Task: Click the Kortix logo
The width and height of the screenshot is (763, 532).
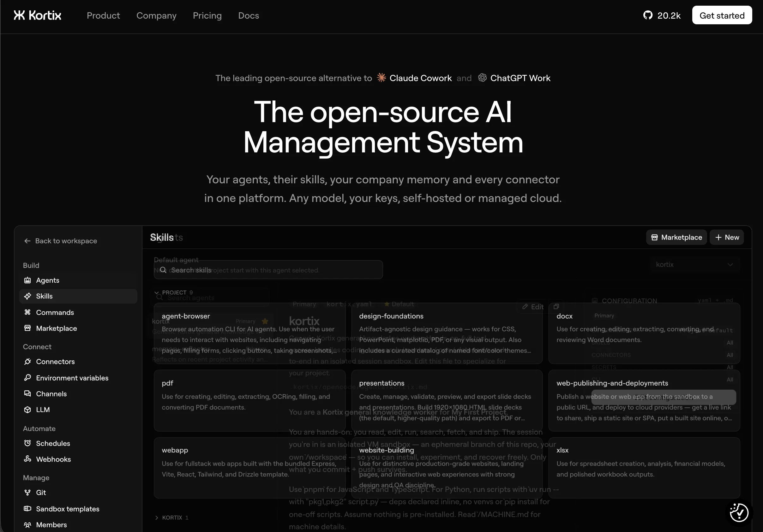Action: pos(37,15)
